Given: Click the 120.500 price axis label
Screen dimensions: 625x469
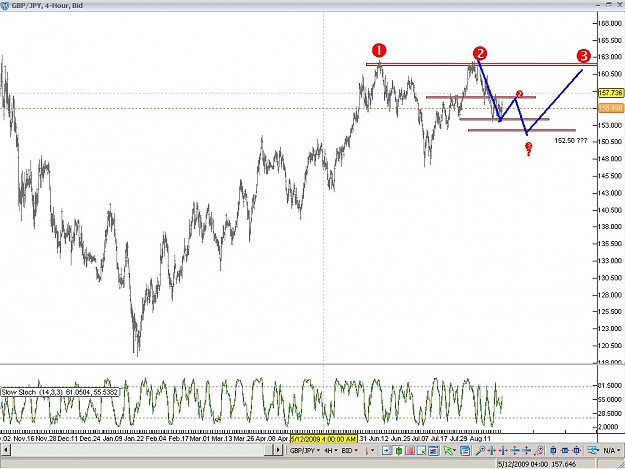Looking at the screenshot, I should click(611, 345).
